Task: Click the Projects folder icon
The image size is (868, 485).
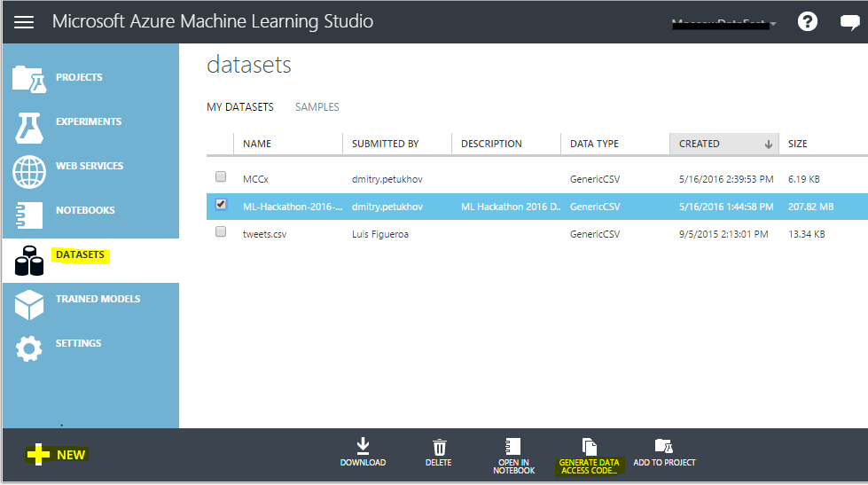Action: pos(28,79)
